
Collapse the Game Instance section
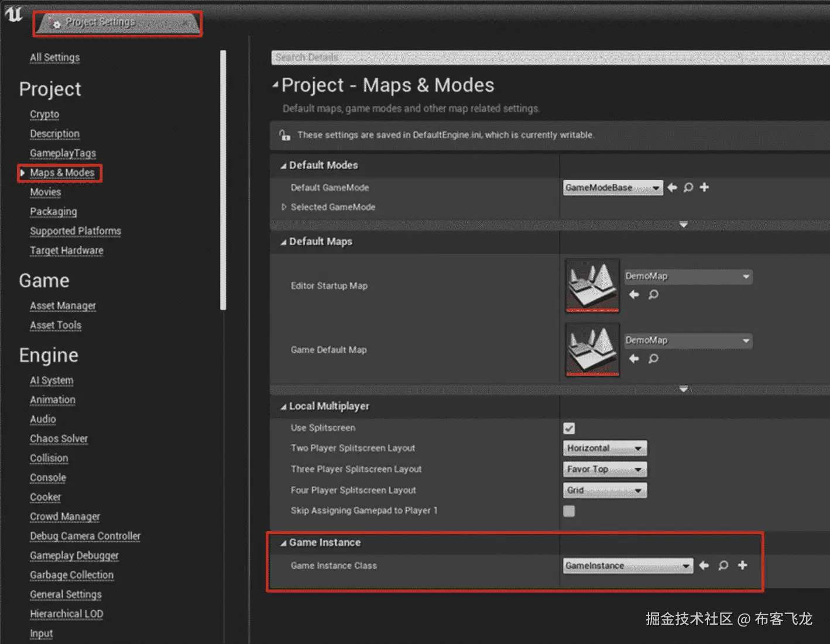tap(283, 543)
